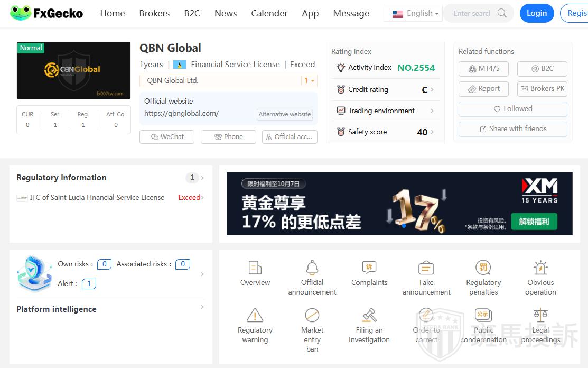
Task: Open the qbnglobal.com official website link
Action: click(x=181, y=113)
